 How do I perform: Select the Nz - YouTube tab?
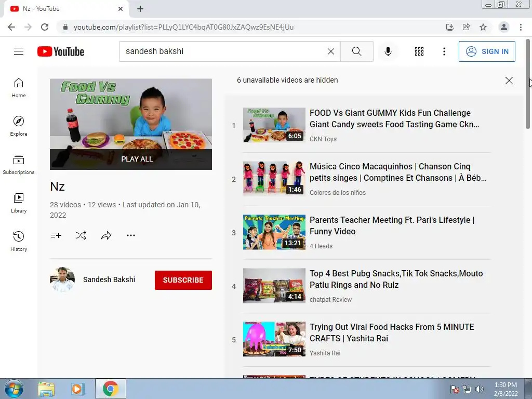(x=66, y=9)
